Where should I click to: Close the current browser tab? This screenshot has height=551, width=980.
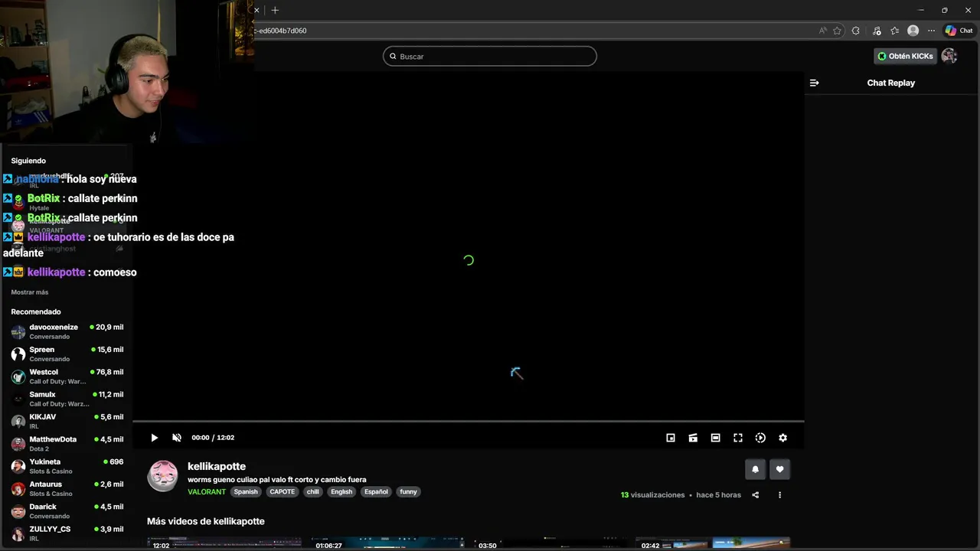click(x=256, y=10)
